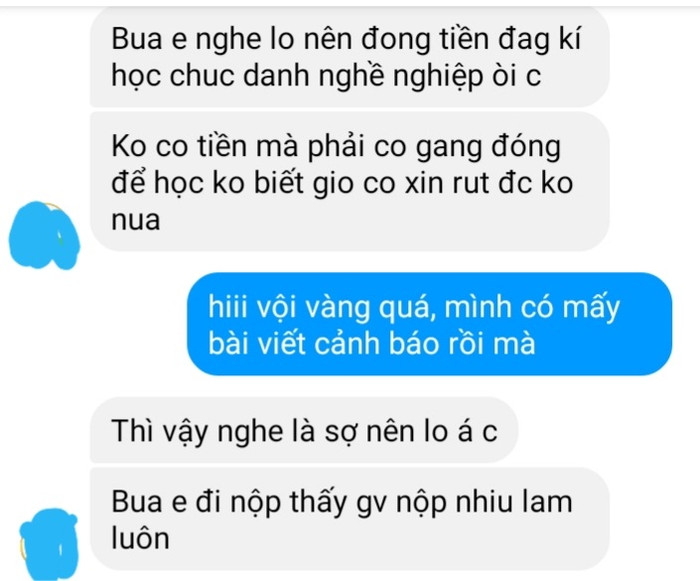Click the line 'học chuc danh nghề nghiệp òi c'
Screen dimensions: 700x581
pos(326,75)
